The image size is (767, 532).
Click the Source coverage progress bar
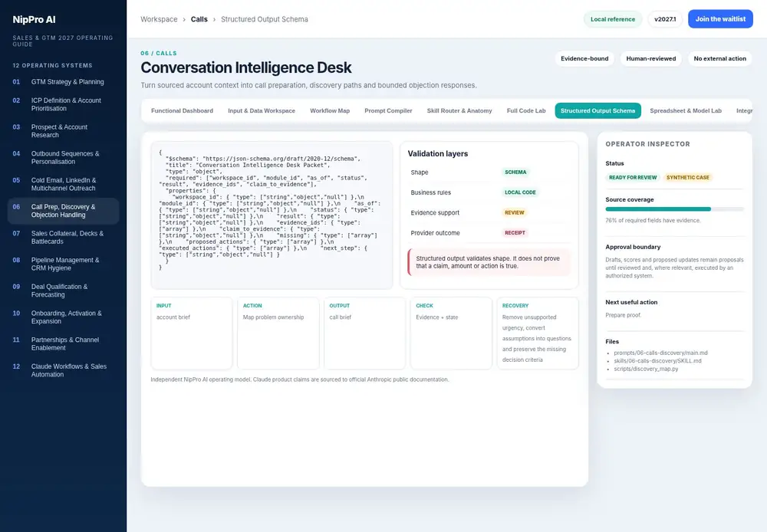[674, 209]
